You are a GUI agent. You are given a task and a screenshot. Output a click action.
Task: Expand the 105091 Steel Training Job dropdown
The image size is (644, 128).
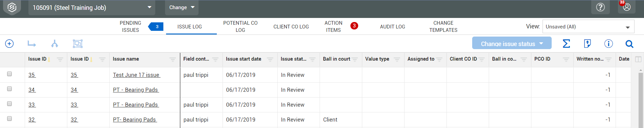pos(92,7)
